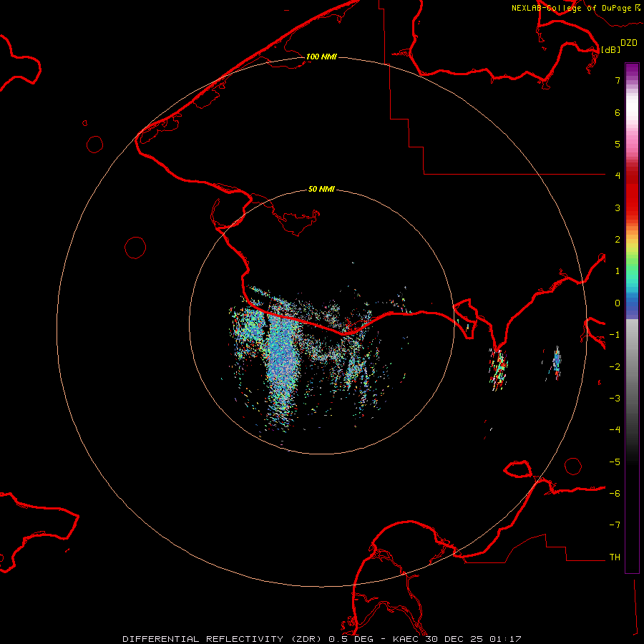
Task: Click the "[dB]" units label
Action: click(x=610, y=49)
